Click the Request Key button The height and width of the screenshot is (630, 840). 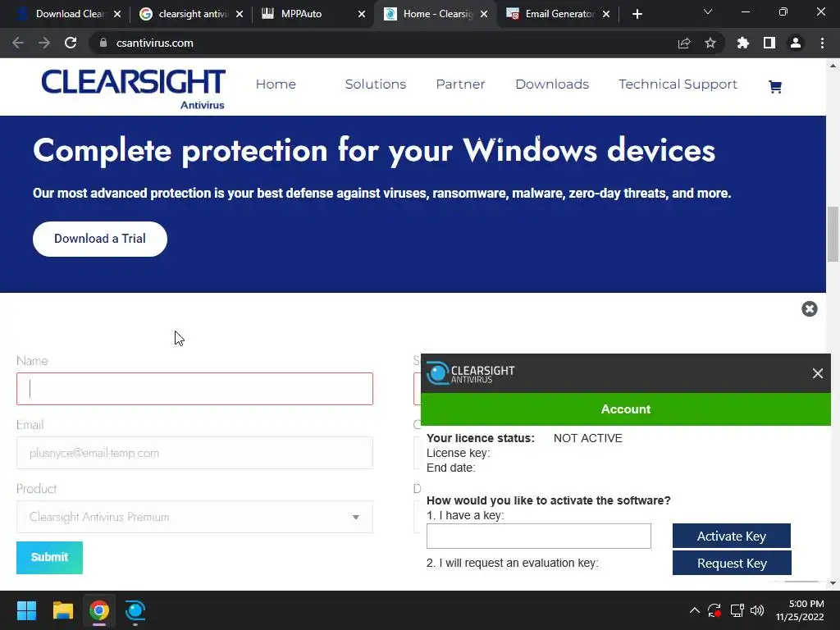click(x=731, y=564)
